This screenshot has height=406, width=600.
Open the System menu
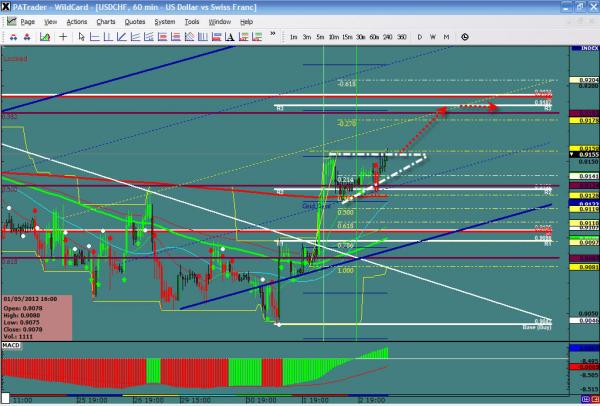(163, 21)
